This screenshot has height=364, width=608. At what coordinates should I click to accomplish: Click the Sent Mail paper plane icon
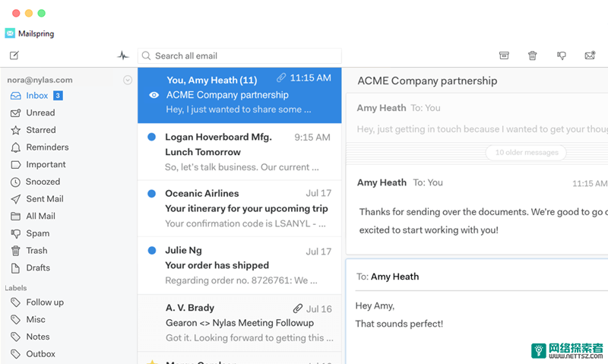click(x=15, y=199)
